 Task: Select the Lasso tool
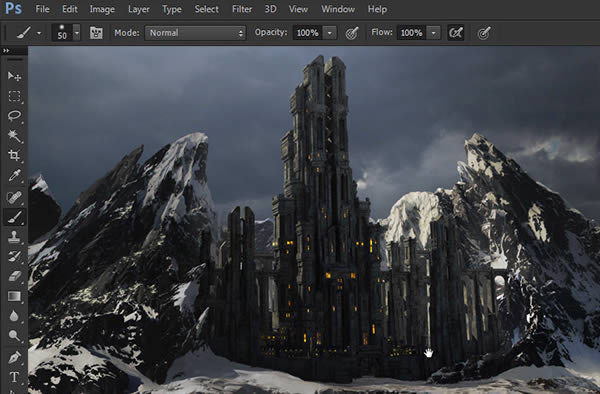14,116
